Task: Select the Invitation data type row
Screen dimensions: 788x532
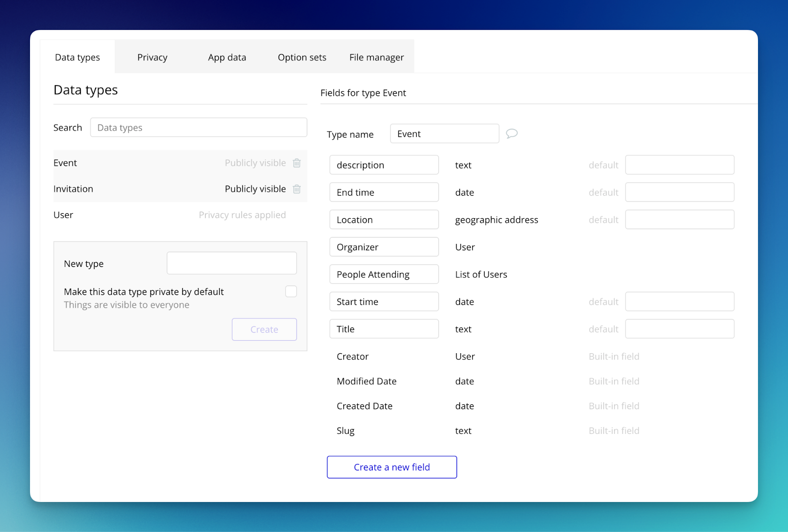Action: (x=180, y=189)
